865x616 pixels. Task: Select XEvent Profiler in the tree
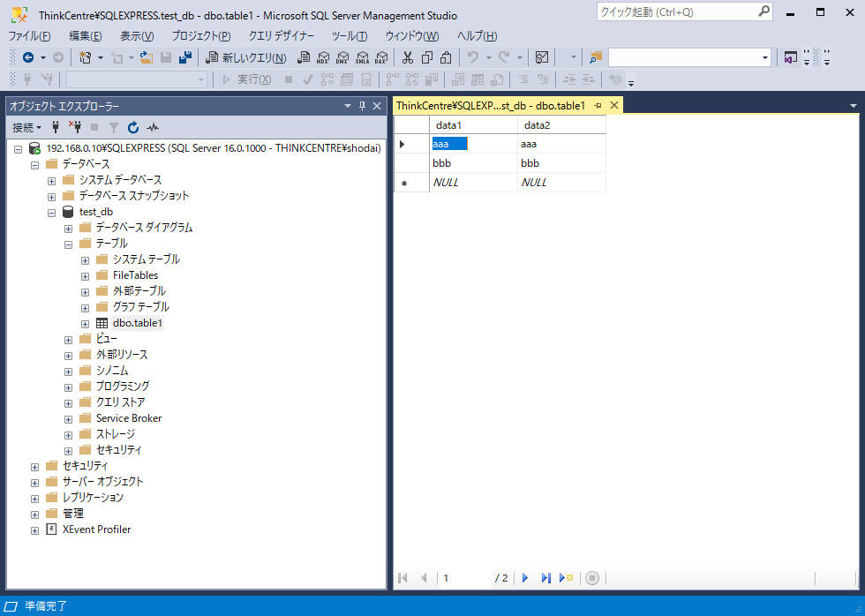(x=96, y=530)
